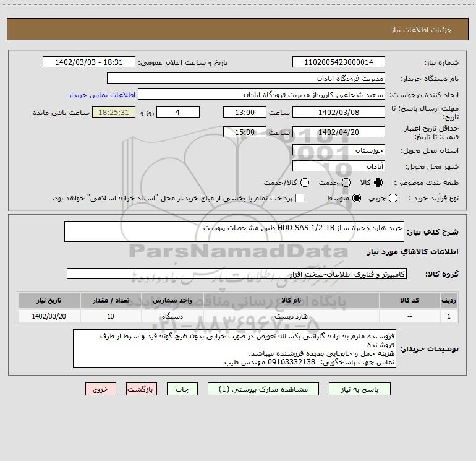
Task: Click the توضیحات خریدار label
Action: pos(429,349)
